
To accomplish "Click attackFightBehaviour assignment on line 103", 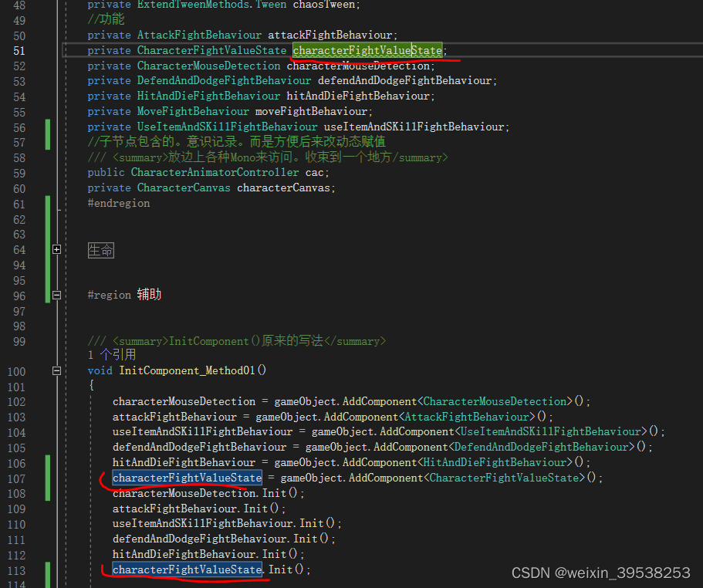I will (174, 417).
